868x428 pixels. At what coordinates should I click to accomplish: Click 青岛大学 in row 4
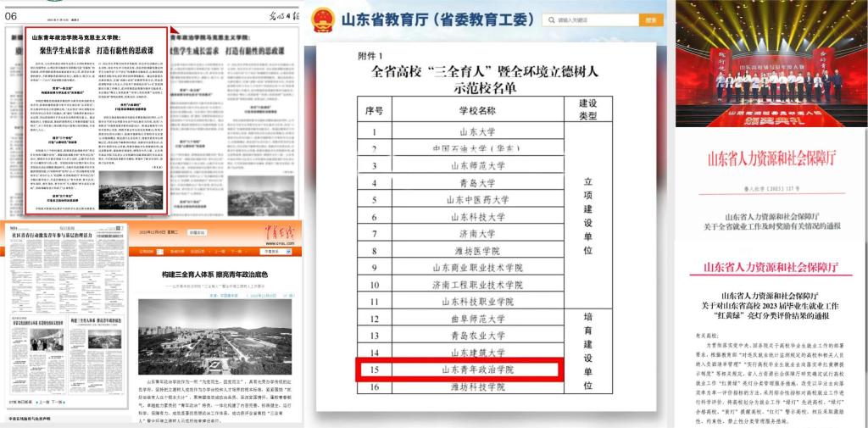click(477, 183)
